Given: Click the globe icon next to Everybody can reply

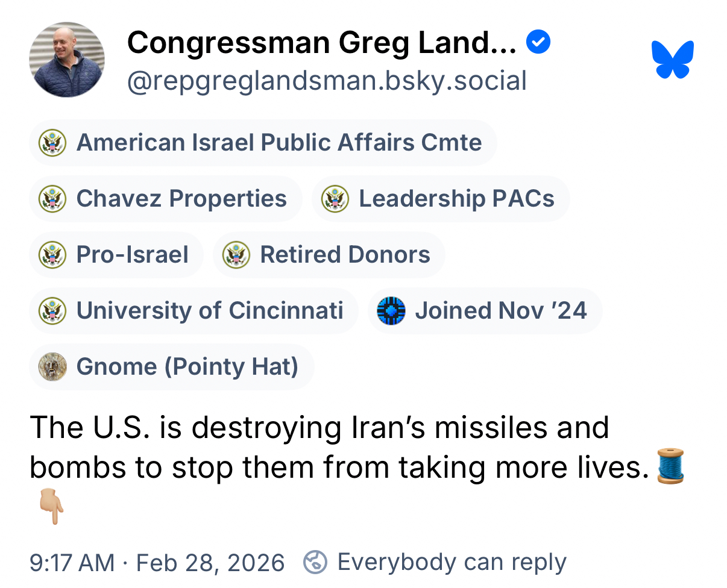Looking at the screenshot, I should (x=315, y=562).
